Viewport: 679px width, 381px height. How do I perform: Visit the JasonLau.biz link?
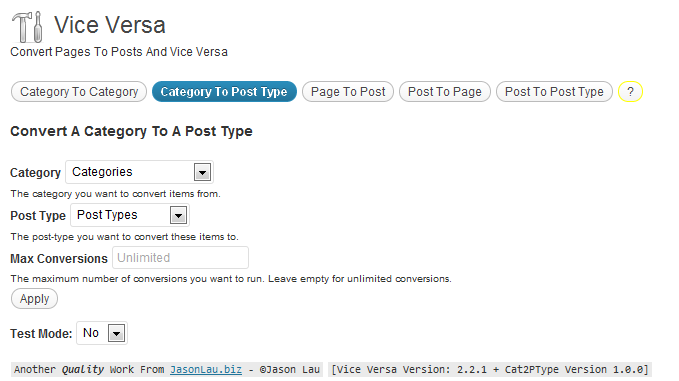coord(206,369)
